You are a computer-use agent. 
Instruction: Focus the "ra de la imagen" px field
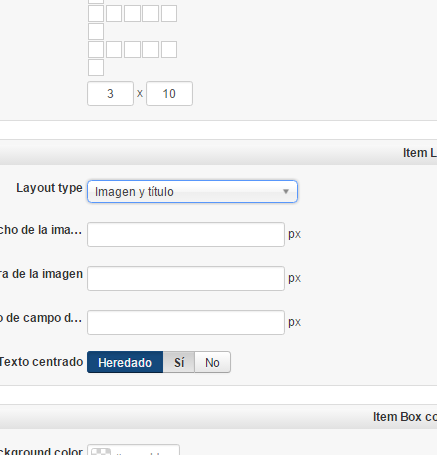pyautogui.click(x=186, y=279)
